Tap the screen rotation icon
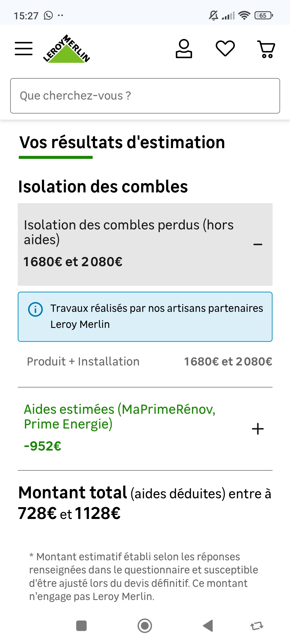The height and width of the screenshot is (644, 290). point(257,626)
